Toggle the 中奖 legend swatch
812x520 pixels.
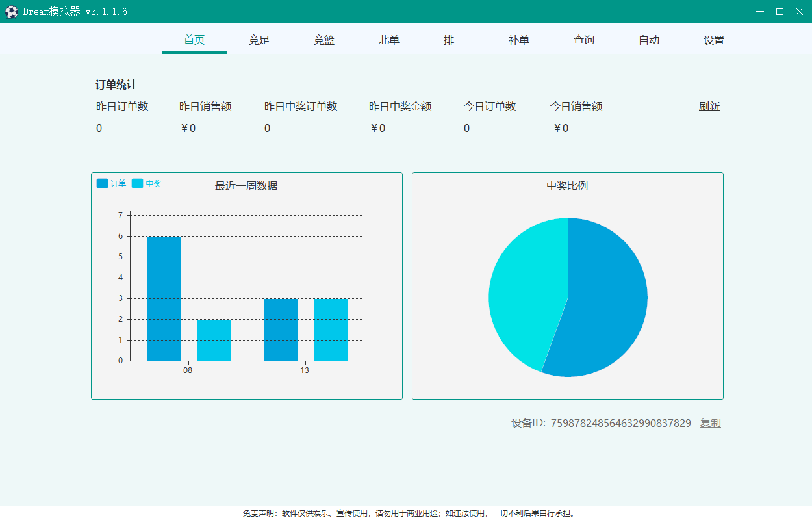click(137, 183)
